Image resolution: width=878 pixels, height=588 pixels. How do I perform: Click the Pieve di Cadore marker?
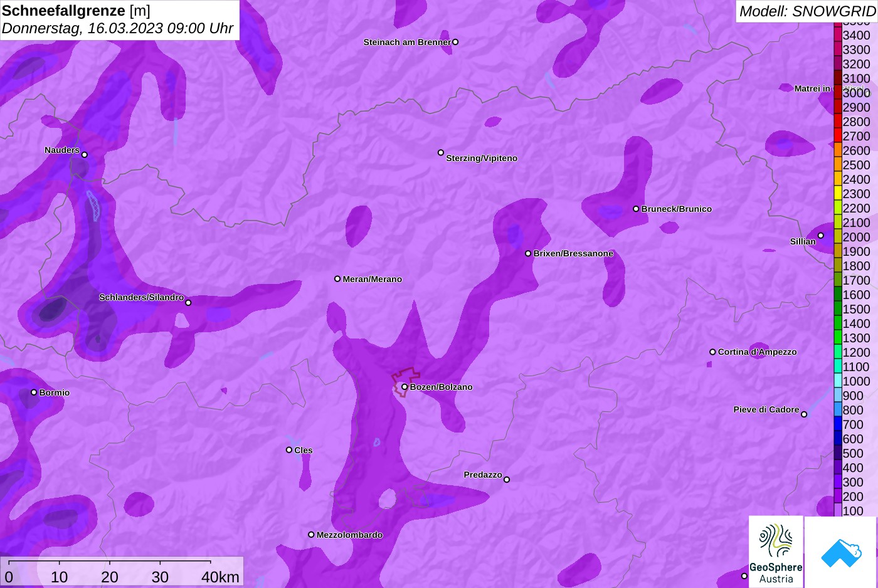pos(804,414)
